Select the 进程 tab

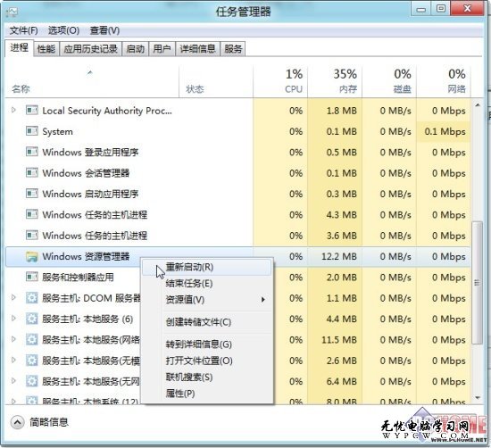click(x=19, y=48)
